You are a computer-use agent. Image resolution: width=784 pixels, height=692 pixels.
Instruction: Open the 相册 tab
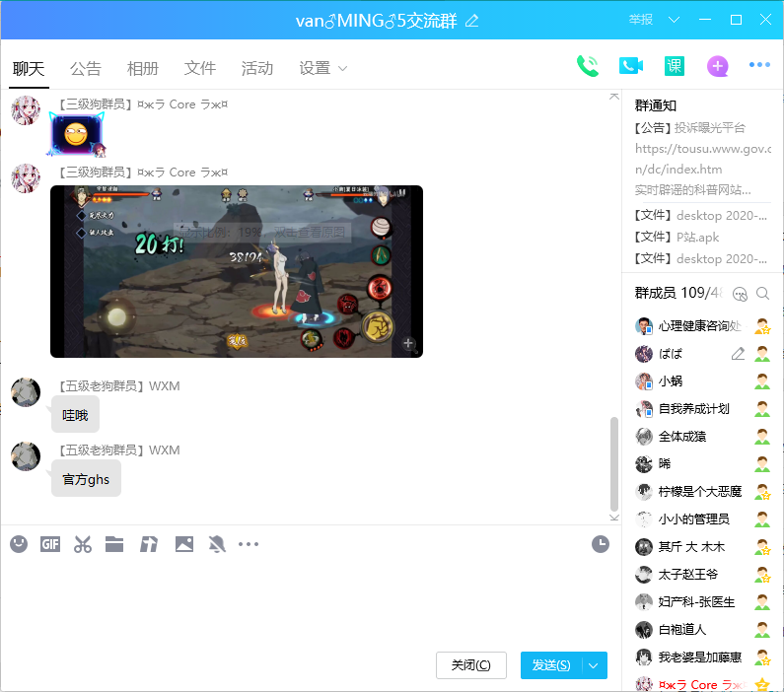[x=142, y=68]
